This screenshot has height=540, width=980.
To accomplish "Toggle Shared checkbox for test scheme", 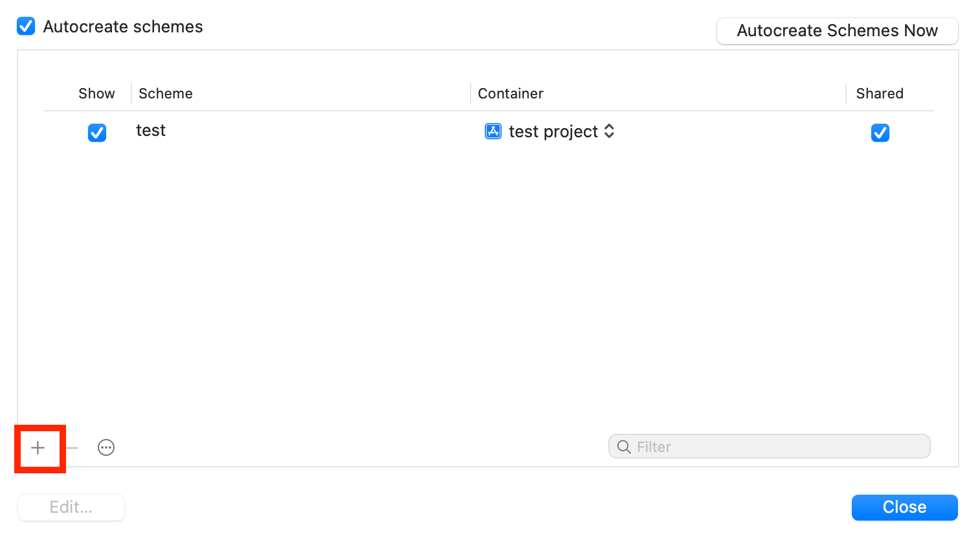I will 880,133.
